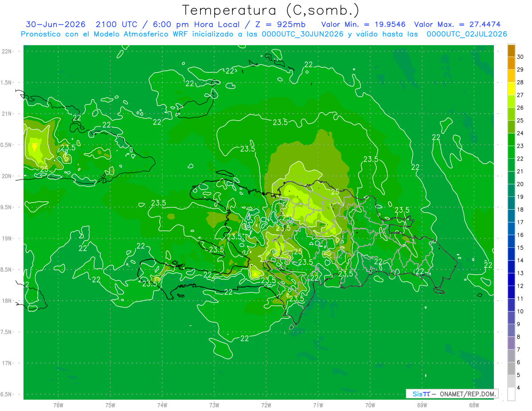Click the "0000UTC_02JUL2026" valid-until text

pos(467,34)
